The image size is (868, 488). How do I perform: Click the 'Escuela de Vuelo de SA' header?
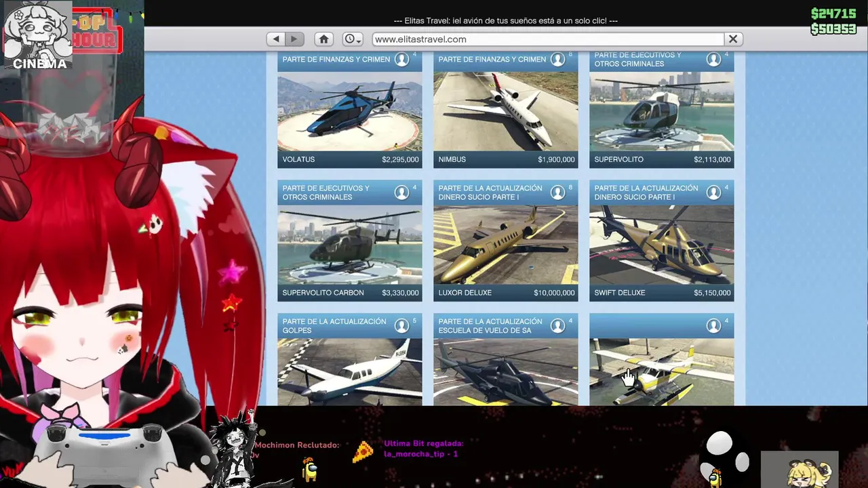click(x=490, y=326)
